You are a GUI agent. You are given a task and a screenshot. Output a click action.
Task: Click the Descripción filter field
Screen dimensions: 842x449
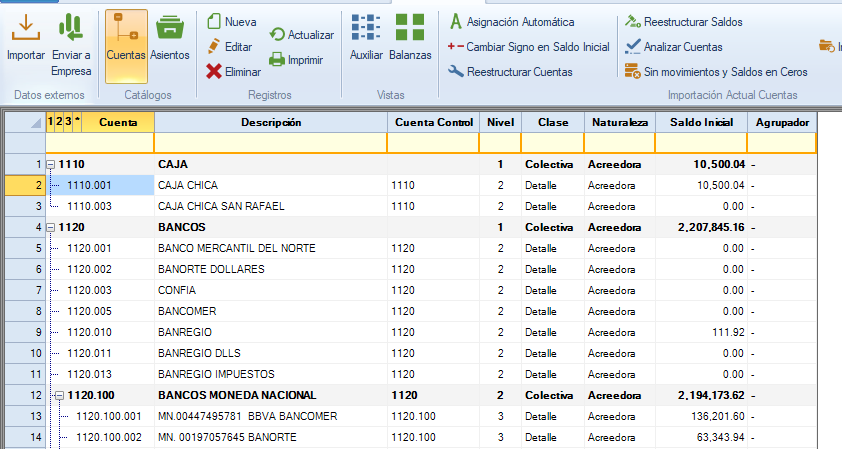coord(270,143)
